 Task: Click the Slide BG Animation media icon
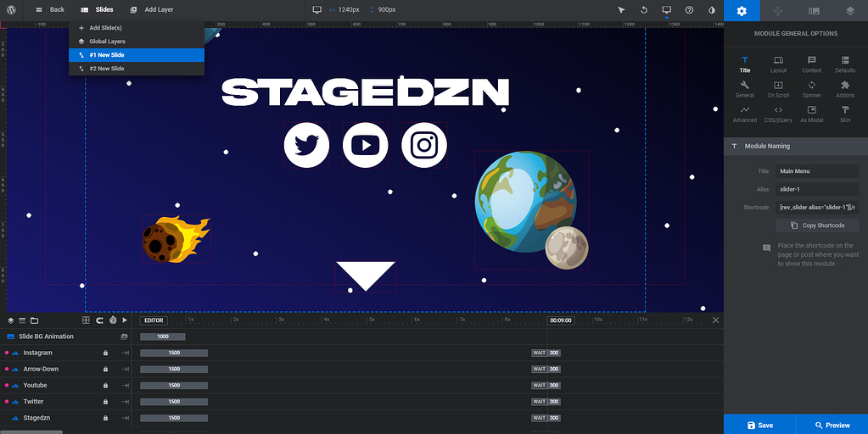(x=124, y=337)
